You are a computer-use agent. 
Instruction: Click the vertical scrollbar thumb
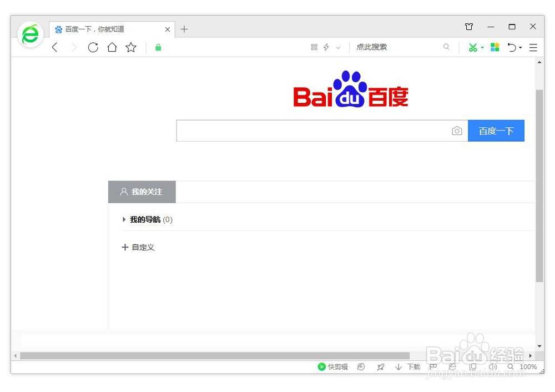539,185
